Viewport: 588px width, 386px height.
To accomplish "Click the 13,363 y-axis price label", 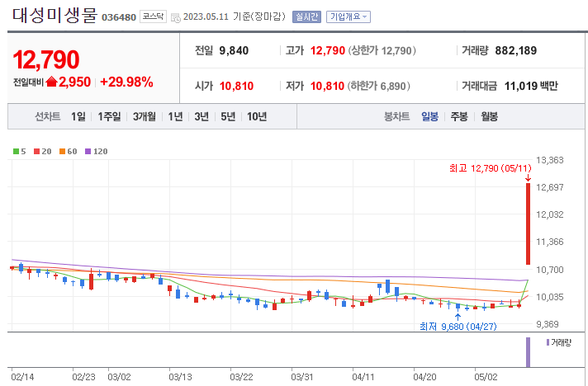I will coord(550,160).
